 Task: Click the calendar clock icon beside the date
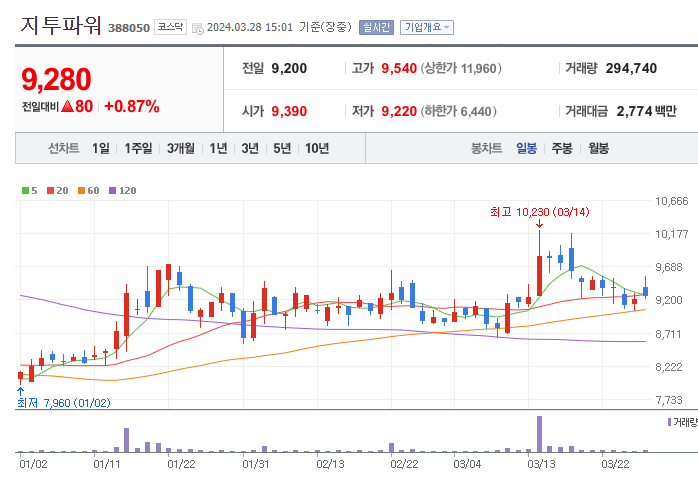click(198, 28)
